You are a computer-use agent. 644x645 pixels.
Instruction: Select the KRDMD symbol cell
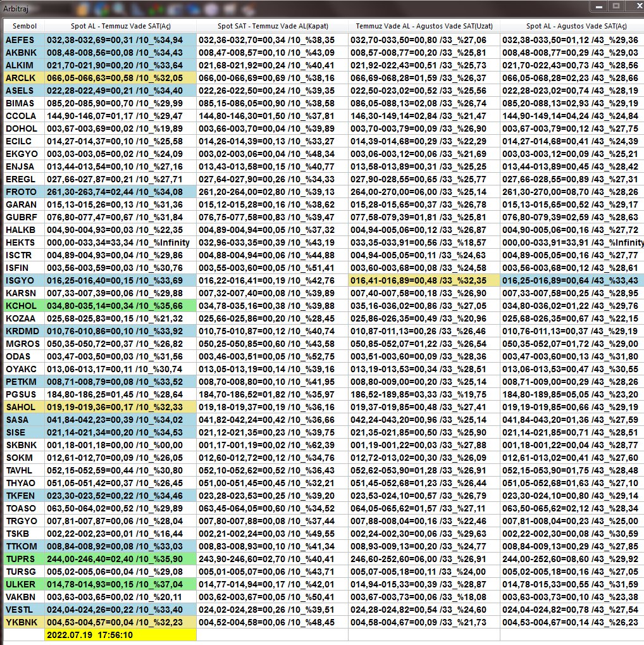[x=24, y=331]
